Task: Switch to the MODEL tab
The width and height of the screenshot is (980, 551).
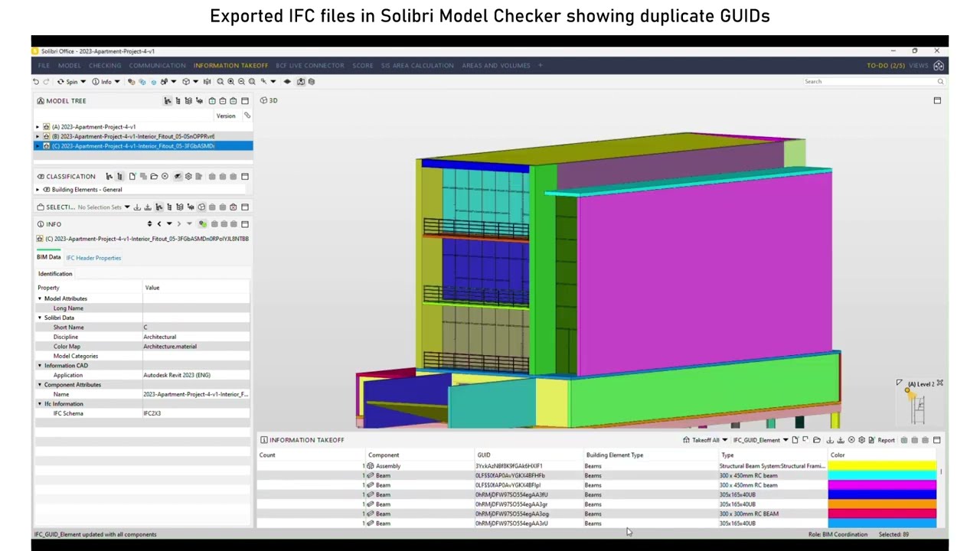Action: [x=70, y=66]
